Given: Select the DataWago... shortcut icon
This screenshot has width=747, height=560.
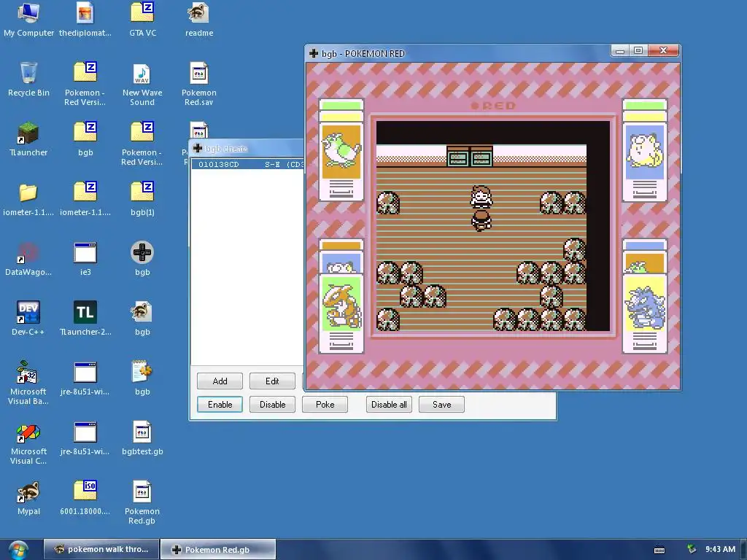Looking at the screenshot, I should tap(28, 259).
